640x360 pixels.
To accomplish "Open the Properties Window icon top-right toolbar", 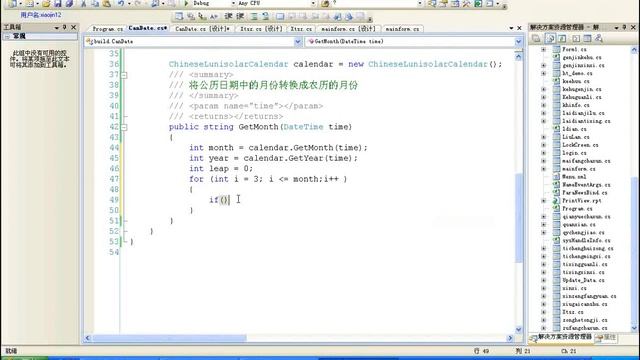I will [x=443, y=4].
